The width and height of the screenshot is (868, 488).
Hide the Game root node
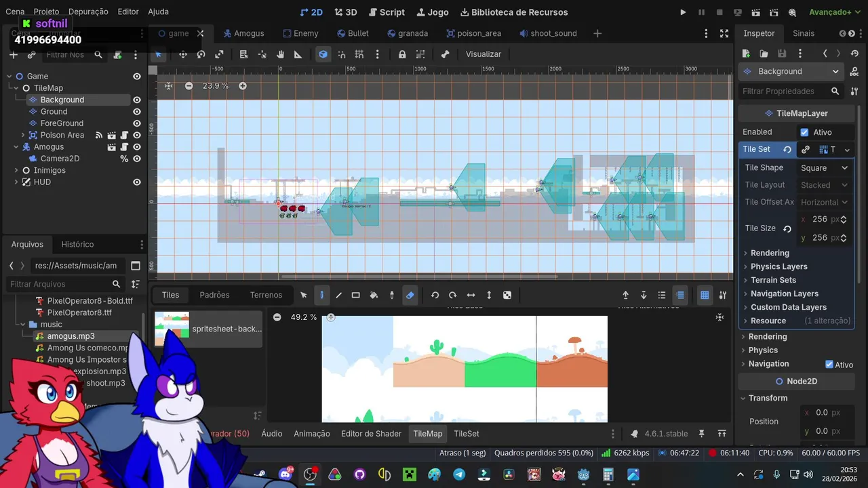coord(137,77)
